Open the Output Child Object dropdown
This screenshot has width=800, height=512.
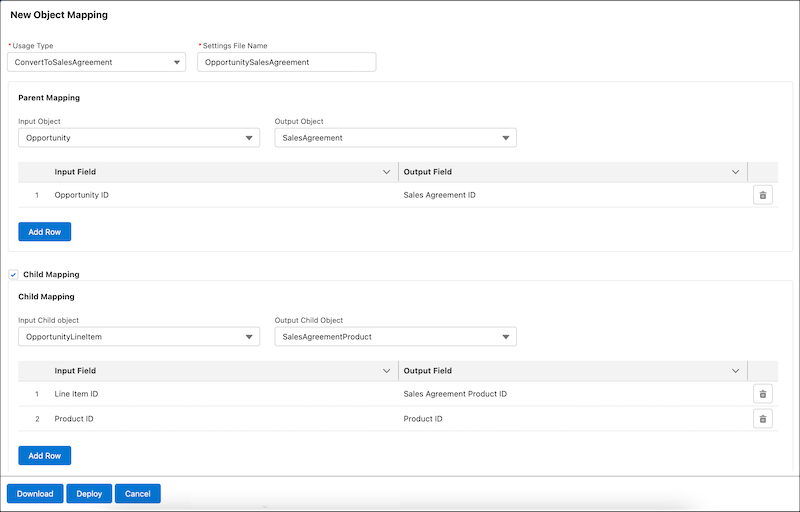[x=395, y=337]
